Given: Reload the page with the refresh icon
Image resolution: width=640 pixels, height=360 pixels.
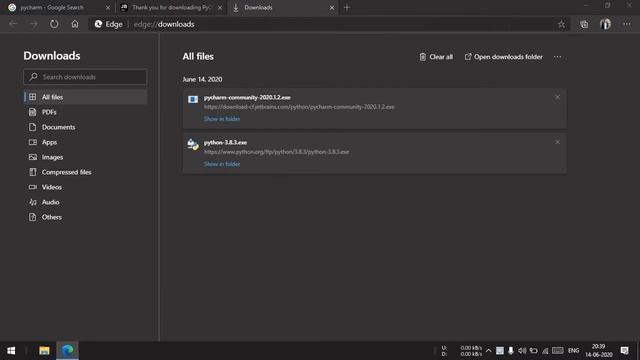Looking at the screenshot, I should (54, 24).
